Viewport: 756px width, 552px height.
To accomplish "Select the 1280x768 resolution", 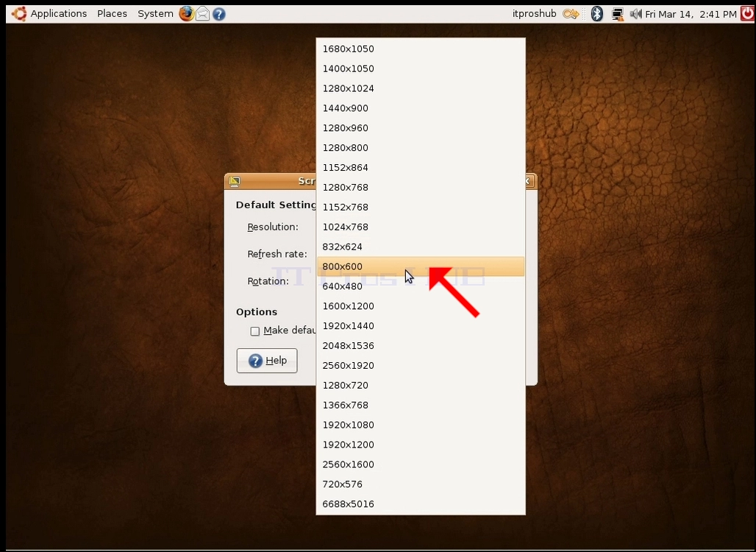I will click(x=421, y=187).
